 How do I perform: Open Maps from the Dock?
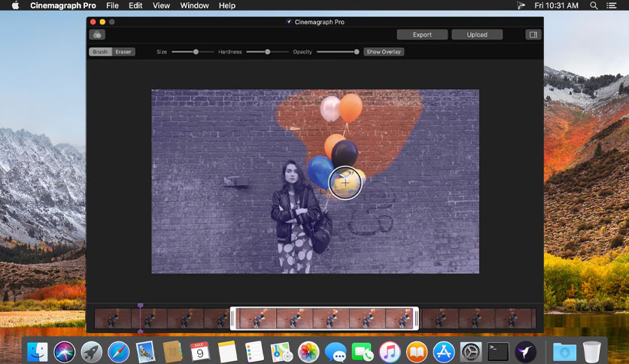[x=281, y=352]
